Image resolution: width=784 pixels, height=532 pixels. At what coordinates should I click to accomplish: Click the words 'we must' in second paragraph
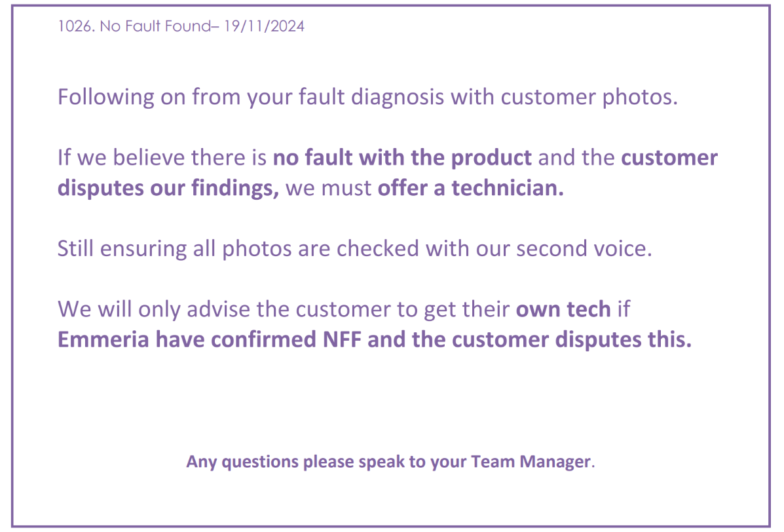(329, 189)
